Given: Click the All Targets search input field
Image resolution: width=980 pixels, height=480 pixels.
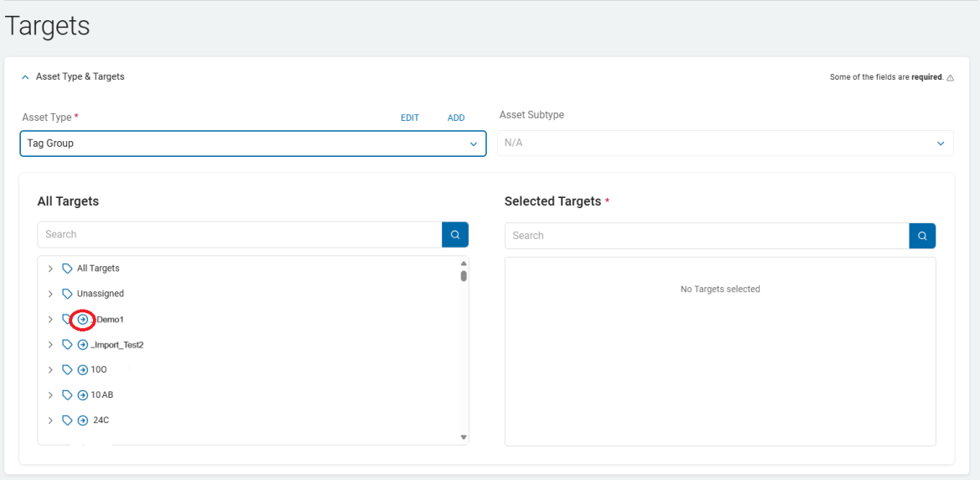Looking at the screenshot, I should point(240,235).
